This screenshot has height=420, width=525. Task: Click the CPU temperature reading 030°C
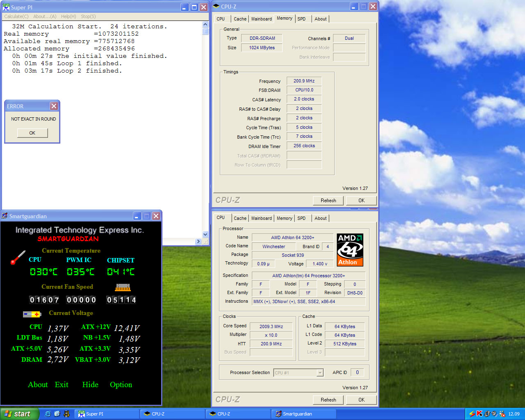click(43, 272)
